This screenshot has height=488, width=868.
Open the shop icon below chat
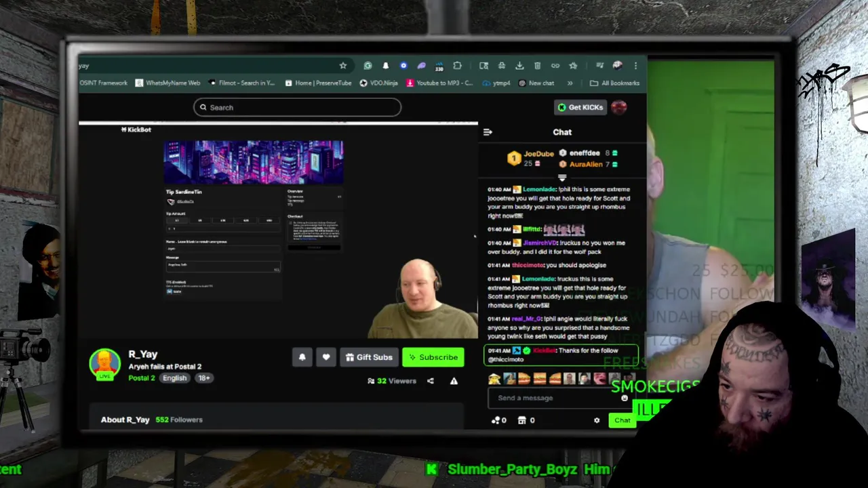click(526, 420)
